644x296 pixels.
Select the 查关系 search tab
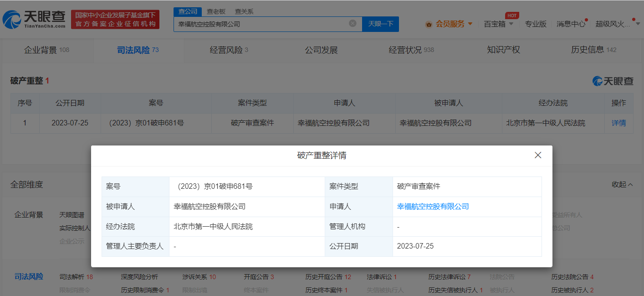tap(244, 11)
